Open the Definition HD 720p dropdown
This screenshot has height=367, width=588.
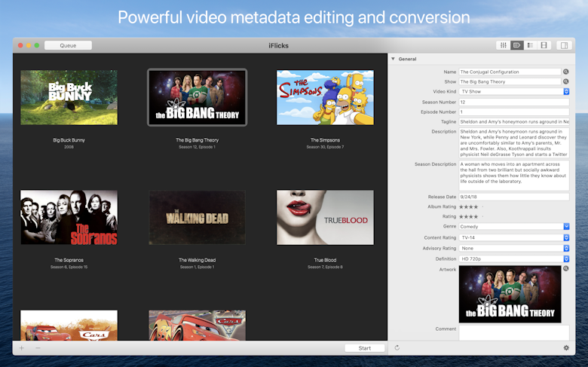point(514,258)
